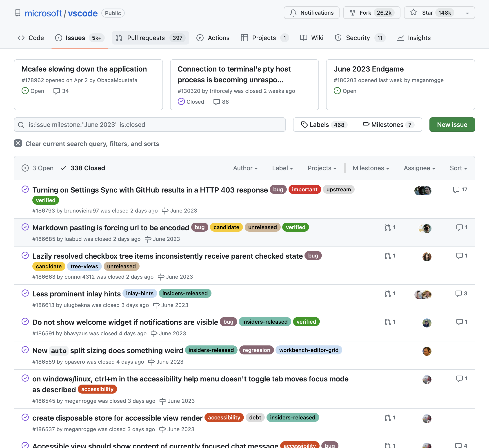The image size is (489, 448).
Task: Click the 'debt' label
Action: (x=255, y=417)
